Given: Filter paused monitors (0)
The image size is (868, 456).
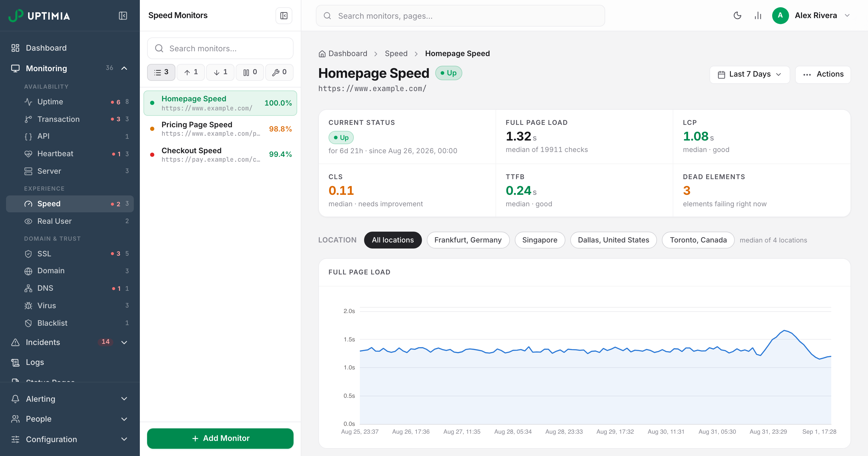Looking at the screenshot, I should (x=250, y=72).
